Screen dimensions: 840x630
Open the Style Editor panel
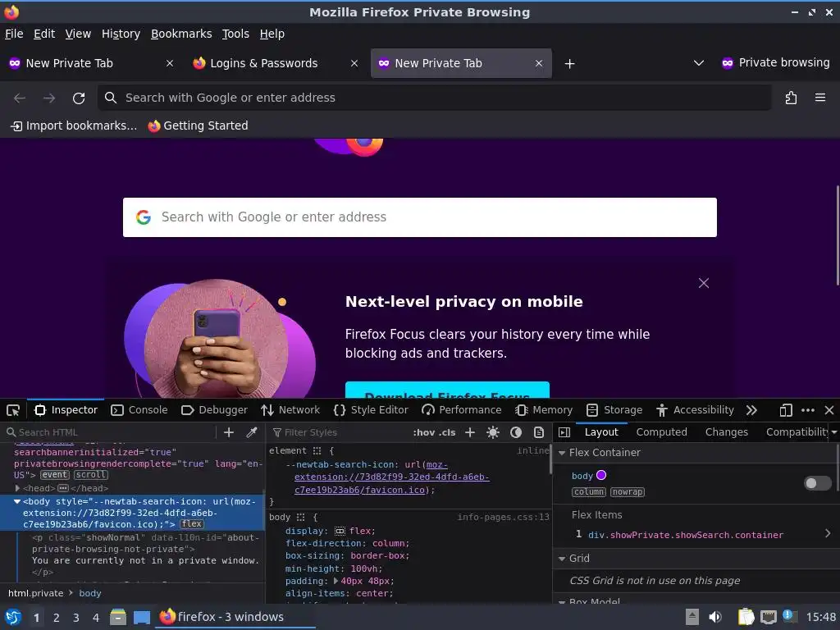(371, 410)
